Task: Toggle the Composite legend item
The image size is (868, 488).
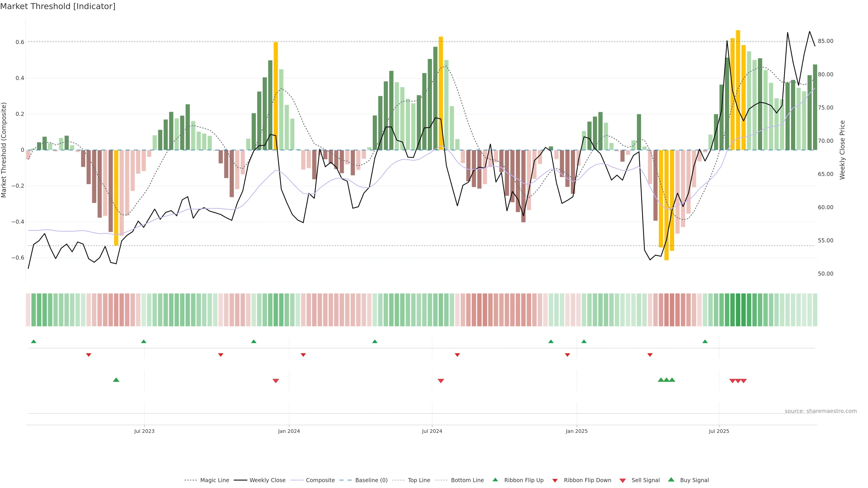Action: click(x=320, y=480)
